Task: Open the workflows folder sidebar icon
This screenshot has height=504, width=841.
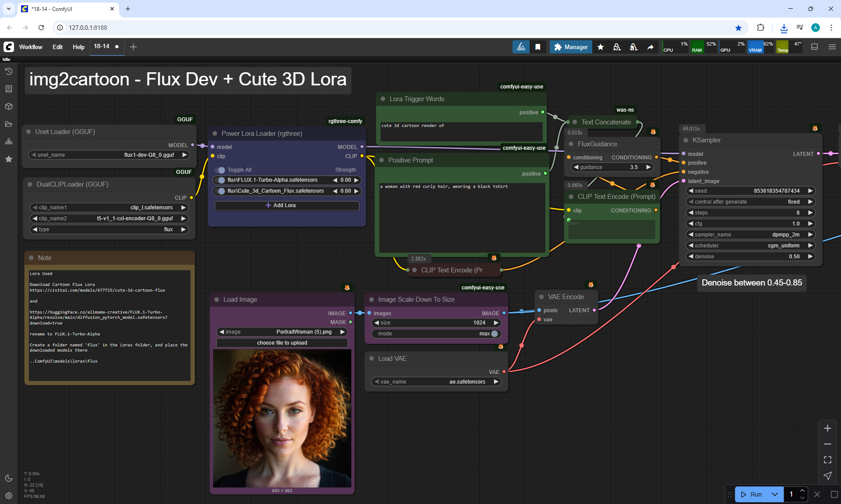Action: pos(9,124)
